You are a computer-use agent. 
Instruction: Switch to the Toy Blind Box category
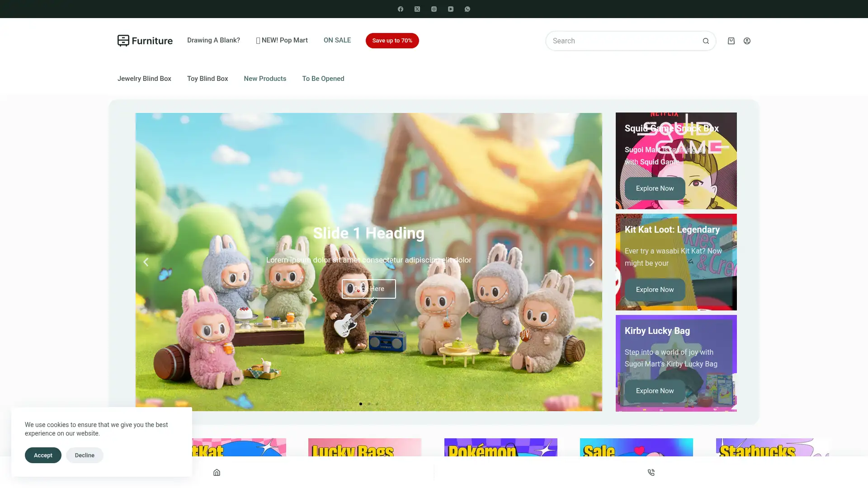pyautogui.click(x=208, y=79)
